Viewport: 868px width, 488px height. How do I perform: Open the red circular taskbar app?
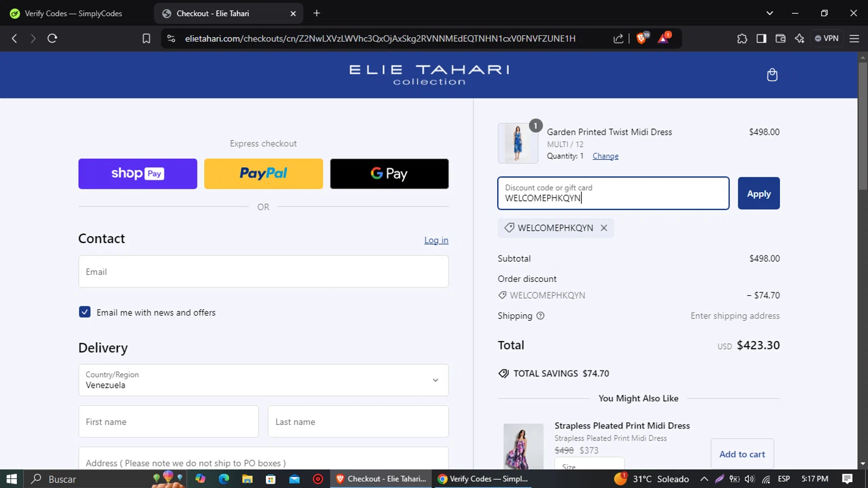318,479
